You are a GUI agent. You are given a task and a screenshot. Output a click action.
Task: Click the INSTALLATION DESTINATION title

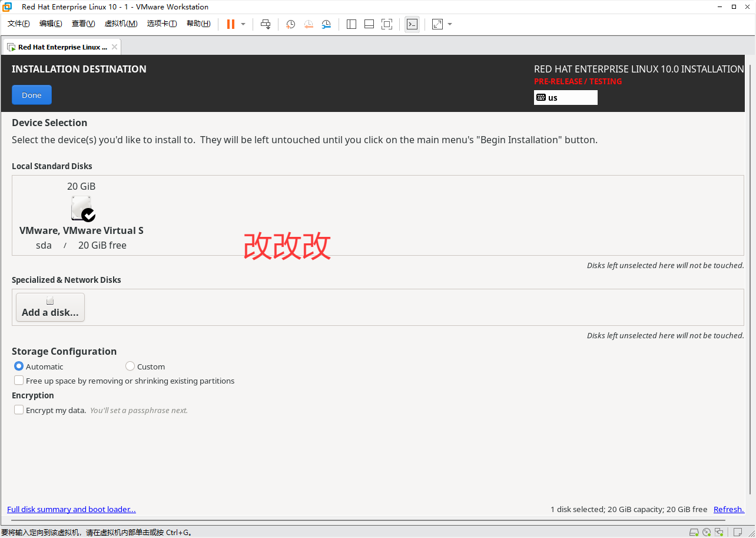79,69
